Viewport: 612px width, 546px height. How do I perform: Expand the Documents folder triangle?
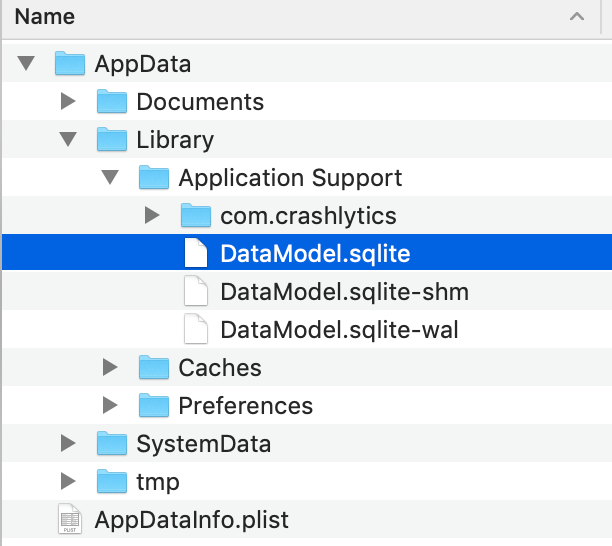point(68,101)
